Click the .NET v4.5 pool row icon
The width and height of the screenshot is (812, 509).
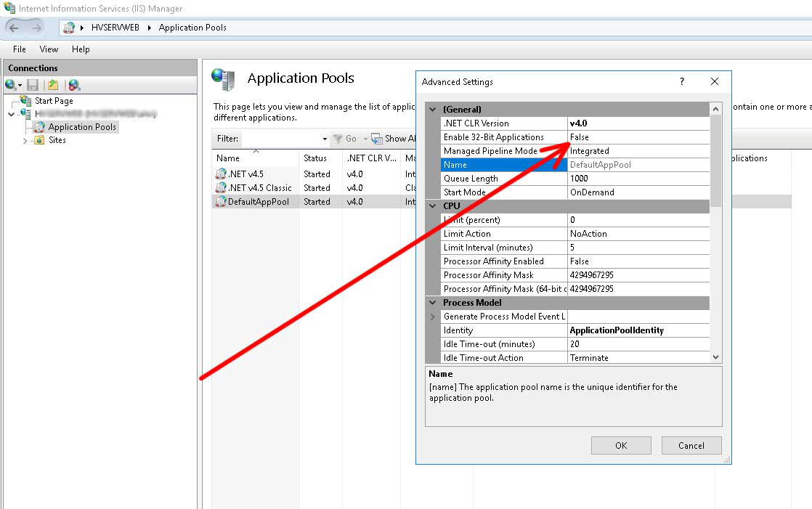221,174
